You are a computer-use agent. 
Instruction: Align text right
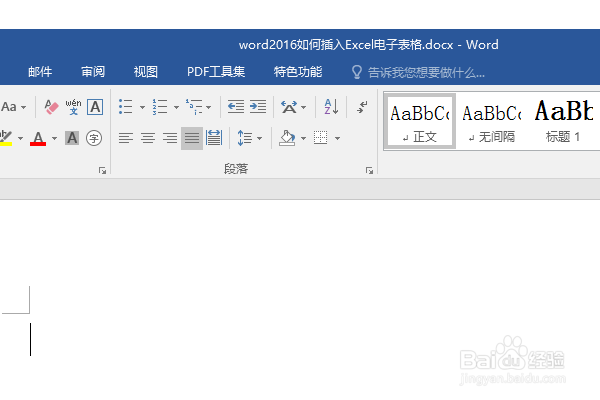(x=170, y=138)
